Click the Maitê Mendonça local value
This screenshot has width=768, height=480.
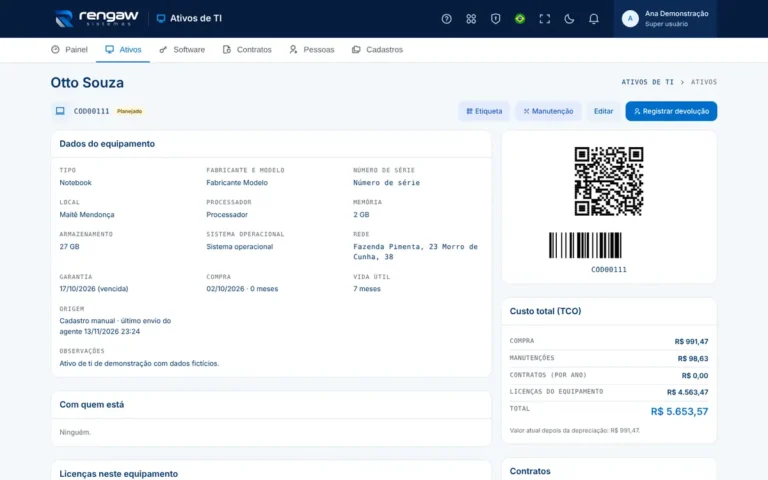87,215
